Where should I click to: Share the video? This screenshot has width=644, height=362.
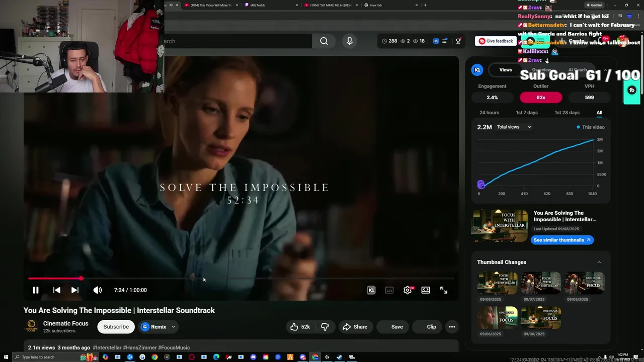[x=355, y=327]
